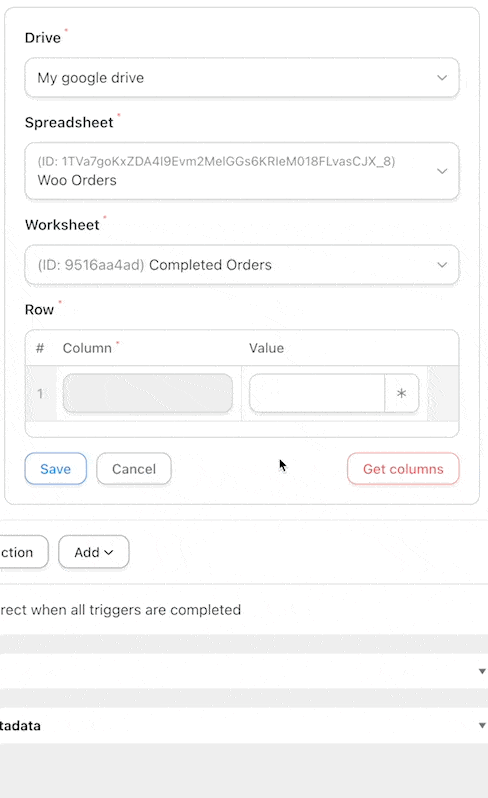Image resolution: width=488 pixels, height=798 pixels.
Task: Cancel the action form
Action: click(x=134, y=469)
